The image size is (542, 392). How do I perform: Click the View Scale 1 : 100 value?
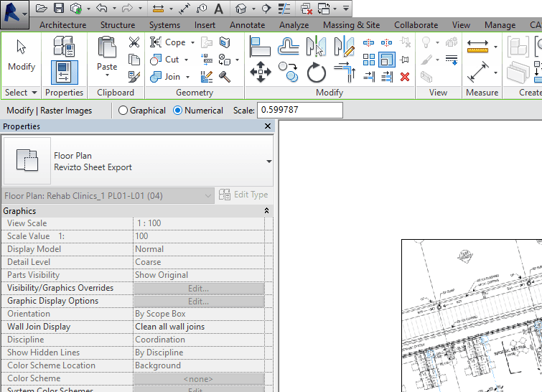click(x=199, y=223)
